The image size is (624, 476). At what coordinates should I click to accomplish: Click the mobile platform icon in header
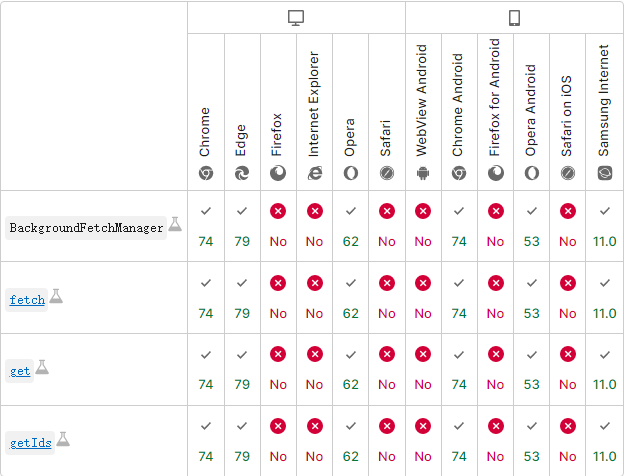tap(514, 18)
